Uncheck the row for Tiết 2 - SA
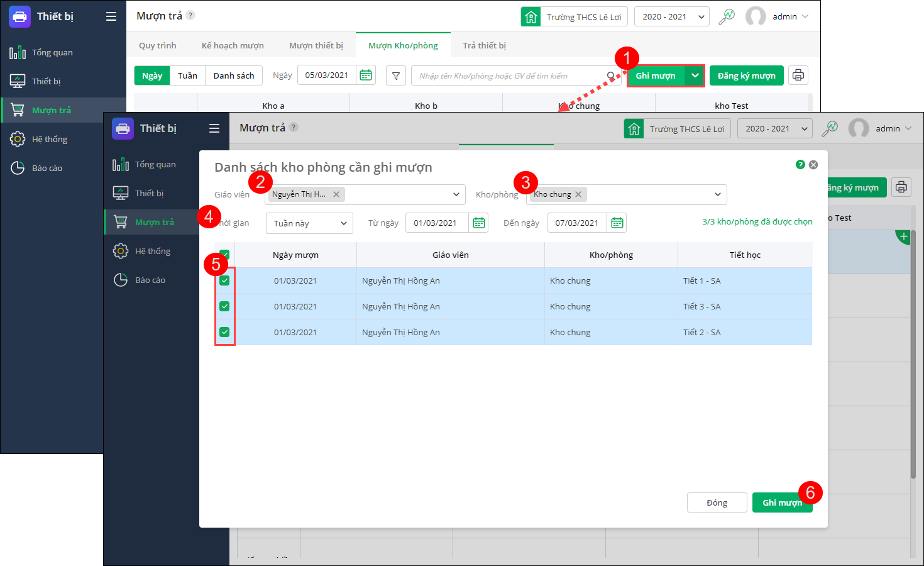Viewport: 924px width, 566px height. 224,332
